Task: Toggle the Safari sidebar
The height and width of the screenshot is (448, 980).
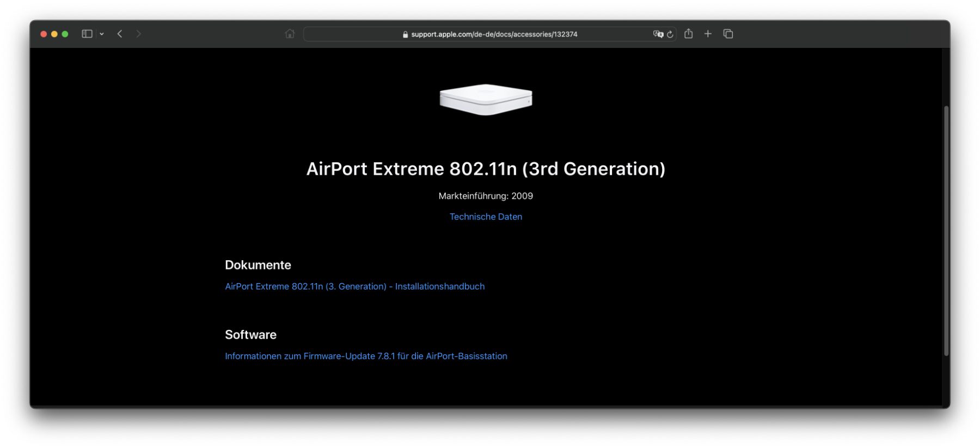Action: (x=87, y=34)
